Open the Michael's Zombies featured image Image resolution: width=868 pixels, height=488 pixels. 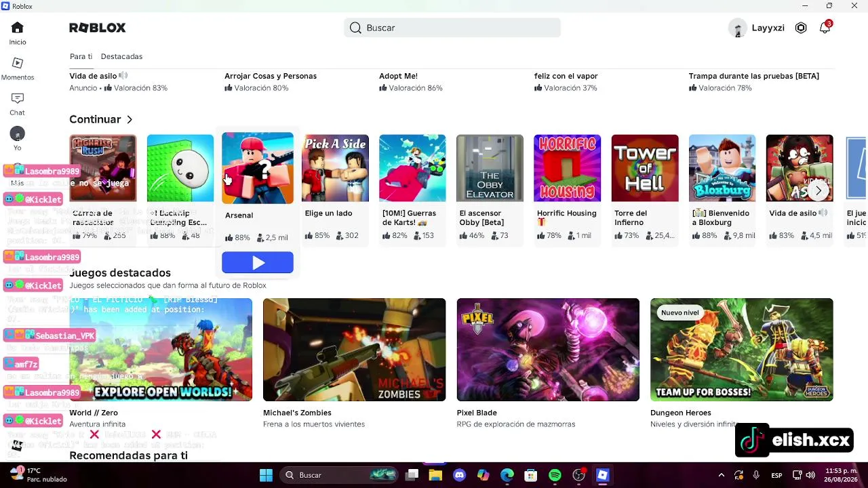(354, 350)
